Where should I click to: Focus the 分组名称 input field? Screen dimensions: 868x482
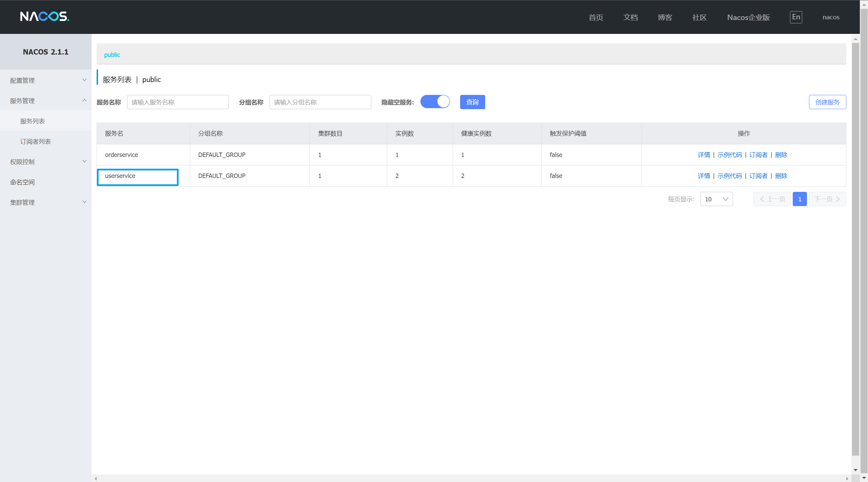click(320, 102)
